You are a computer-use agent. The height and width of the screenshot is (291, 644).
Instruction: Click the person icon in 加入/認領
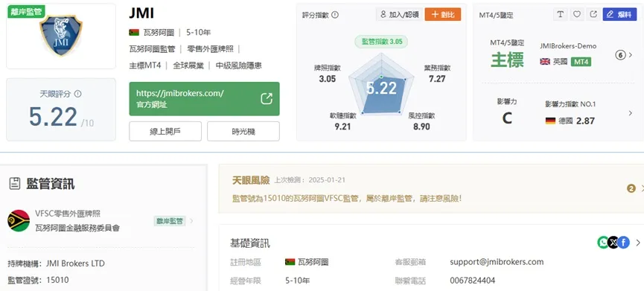383,14
